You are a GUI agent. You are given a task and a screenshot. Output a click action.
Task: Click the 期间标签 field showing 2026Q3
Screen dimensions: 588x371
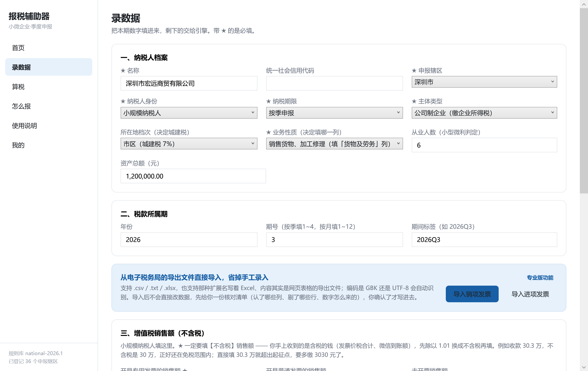tap(484, 240)
